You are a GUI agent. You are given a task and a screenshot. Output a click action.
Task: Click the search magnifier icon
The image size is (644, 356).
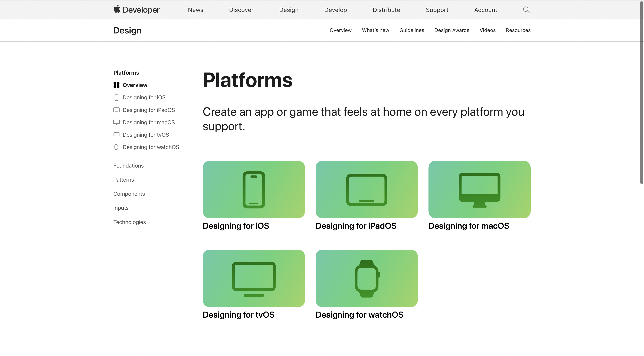(526, 10)
